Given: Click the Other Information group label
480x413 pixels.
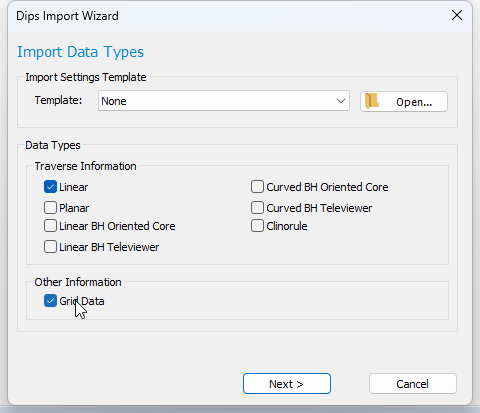Looking at the screenshot, I should click(x=78, y=282).
